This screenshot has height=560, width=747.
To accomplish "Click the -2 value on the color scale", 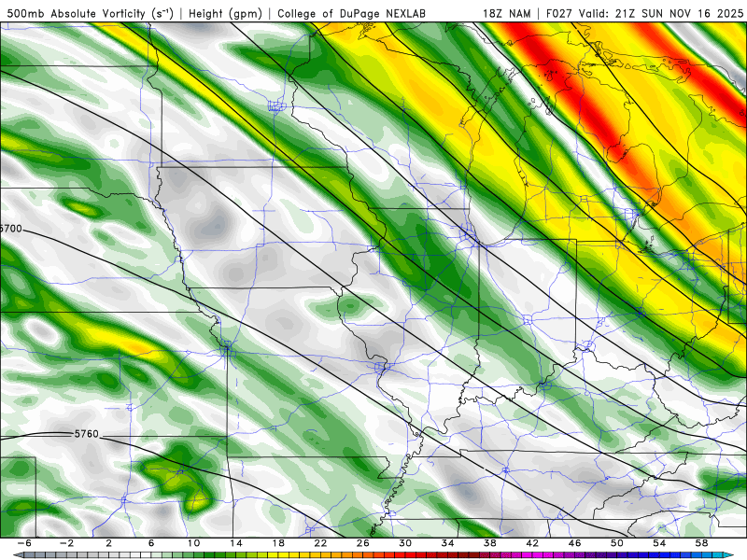I will click(66, 543).
